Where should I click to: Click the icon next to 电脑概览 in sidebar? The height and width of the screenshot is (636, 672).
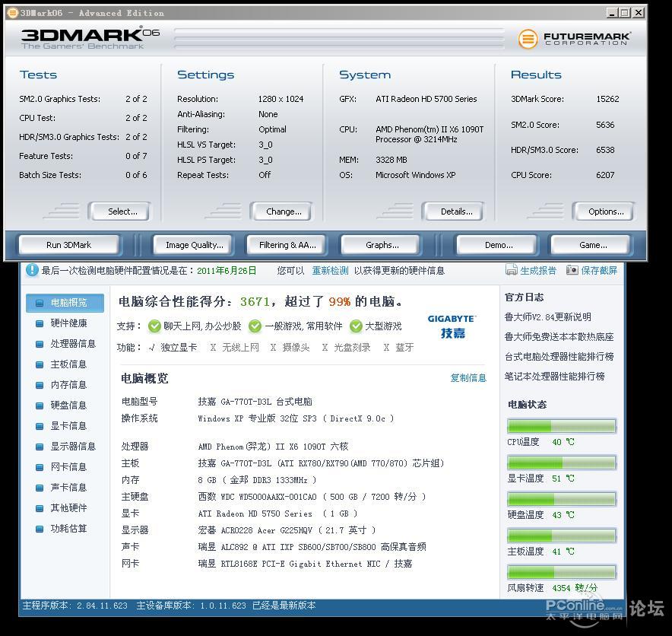point(40,303)
